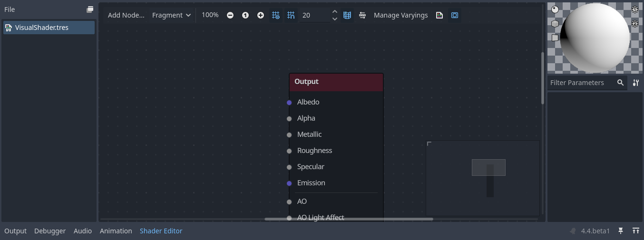644x240 pixels.
Task: Toggle shader preview panel icon
Action: pyautogui.click(x=455, y=15)
